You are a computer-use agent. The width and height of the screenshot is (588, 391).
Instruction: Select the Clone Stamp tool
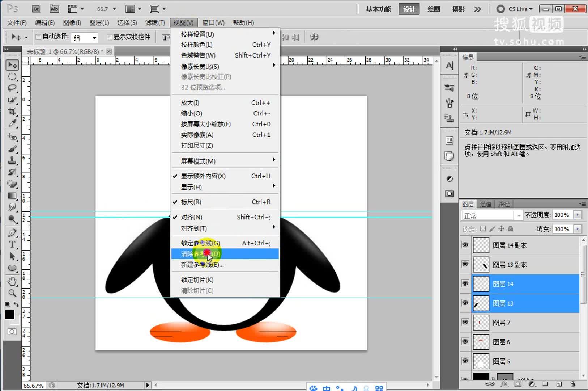click(x=12, y=160)
